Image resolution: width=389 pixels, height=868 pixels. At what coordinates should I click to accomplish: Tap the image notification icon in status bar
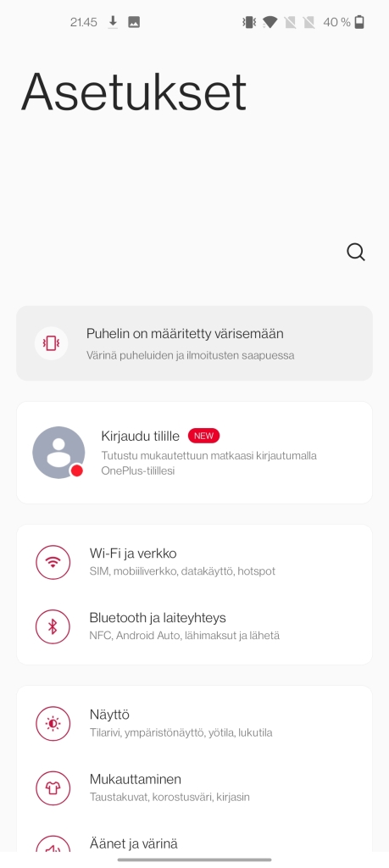pos(134,22)
